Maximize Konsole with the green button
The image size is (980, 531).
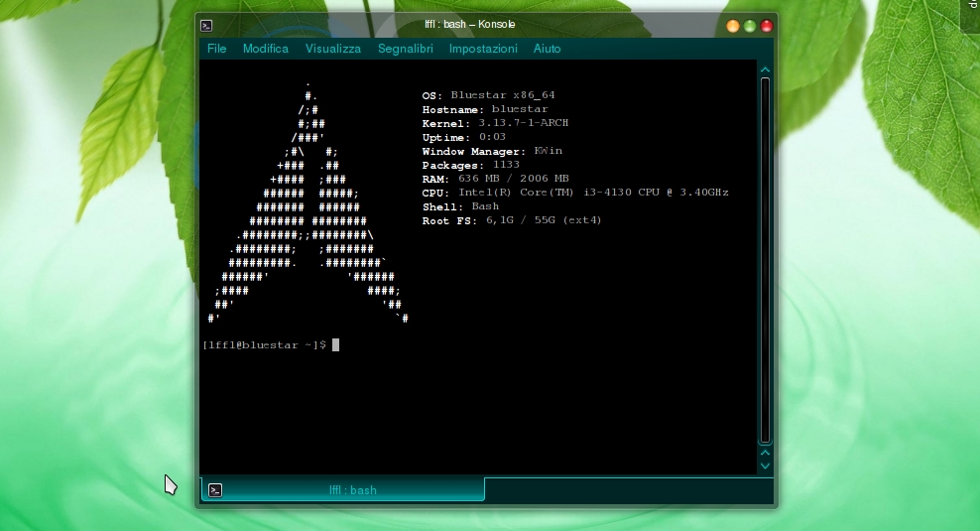(x=750, y=26)
